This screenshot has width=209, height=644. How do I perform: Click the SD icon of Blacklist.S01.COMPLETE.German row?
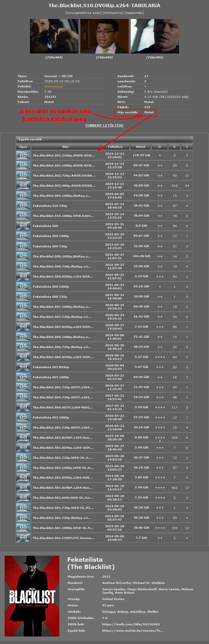23,538
